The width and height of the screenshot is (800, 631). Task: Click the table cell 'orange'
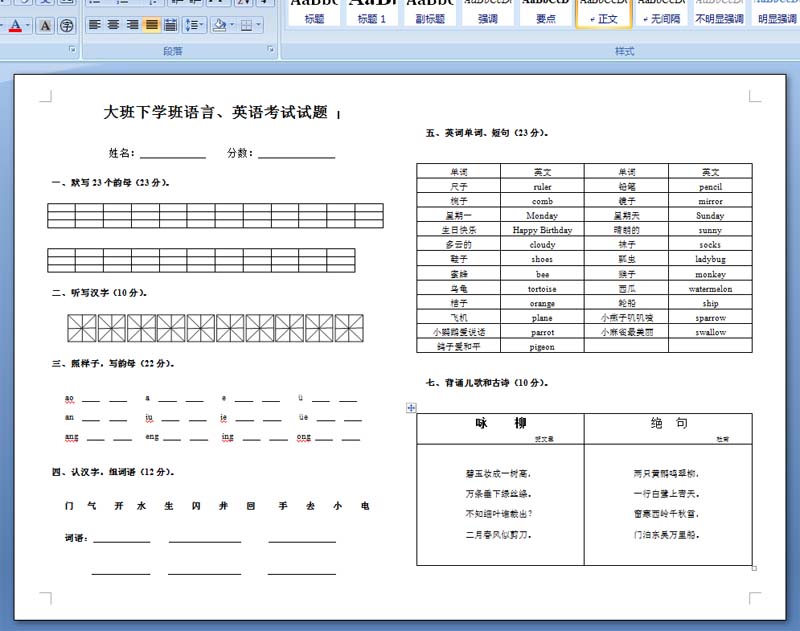click(542, 303)
